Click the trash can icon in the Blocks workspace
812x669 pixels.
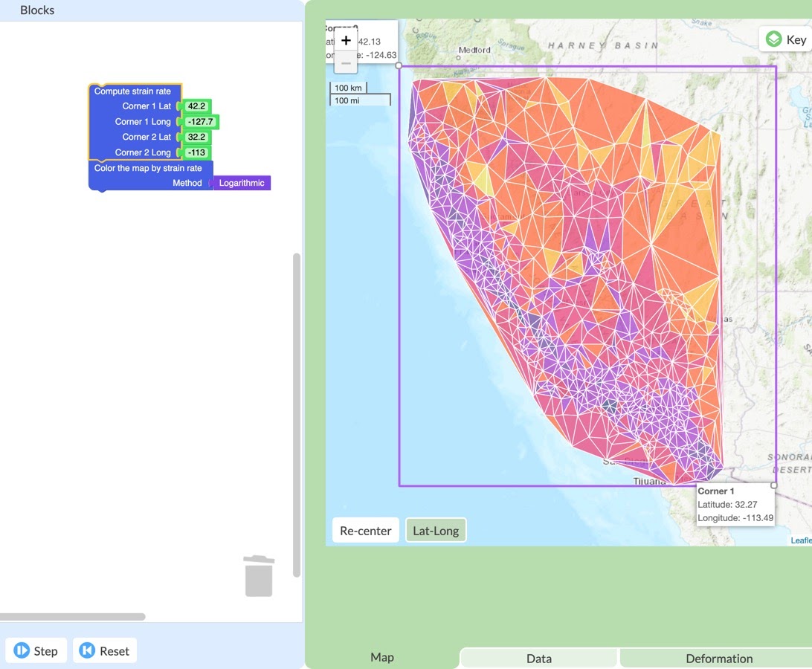(x=259, y=575)
